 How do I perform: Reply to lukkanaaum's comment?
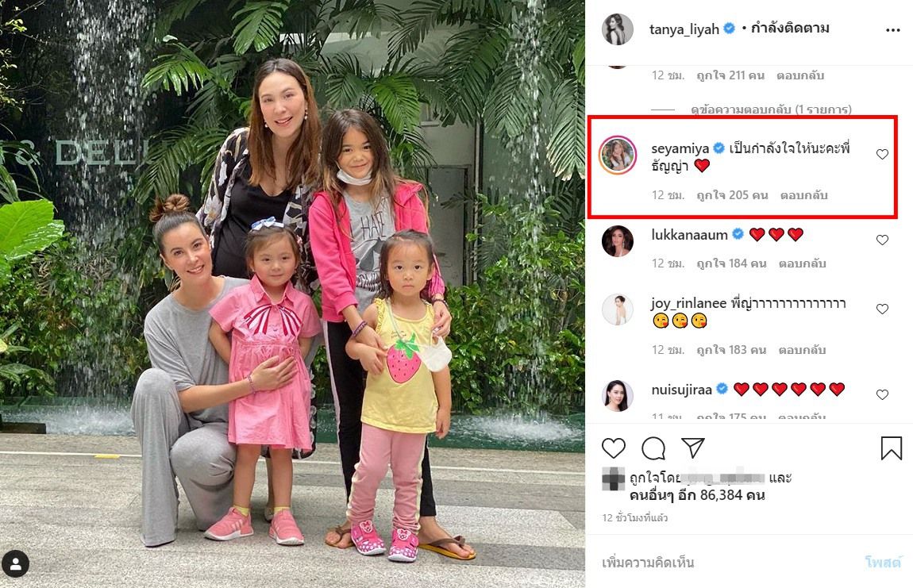tap(803, 263)
